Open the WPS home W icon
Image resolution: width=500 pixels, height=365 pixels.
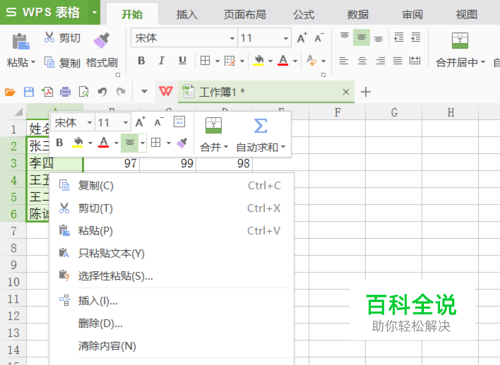tap(166, 91)
